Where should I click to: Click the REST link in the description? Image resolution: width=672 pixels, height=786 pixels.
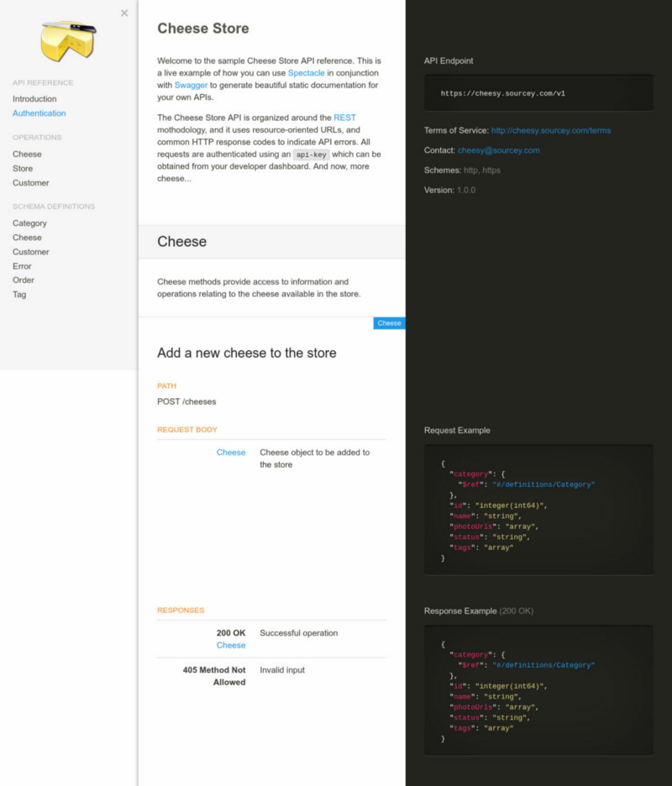344,118
